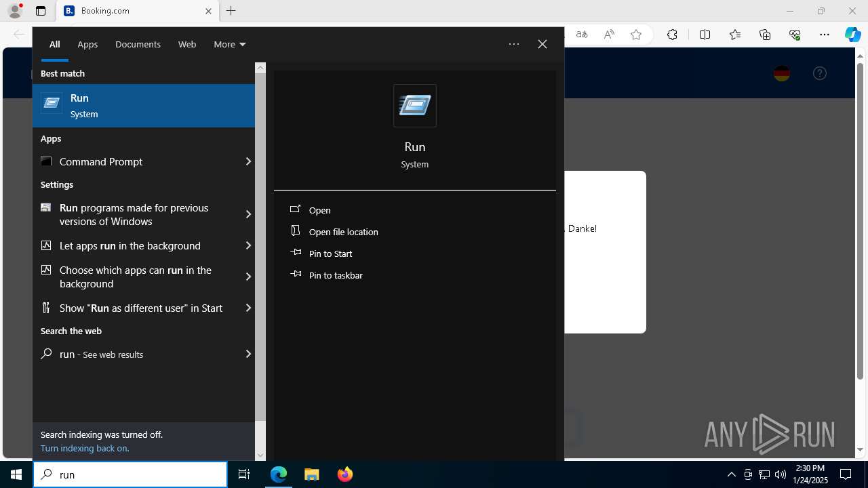Show hidden system tray icons
Viewport: 868px width, 488px height.
[731, 474]
